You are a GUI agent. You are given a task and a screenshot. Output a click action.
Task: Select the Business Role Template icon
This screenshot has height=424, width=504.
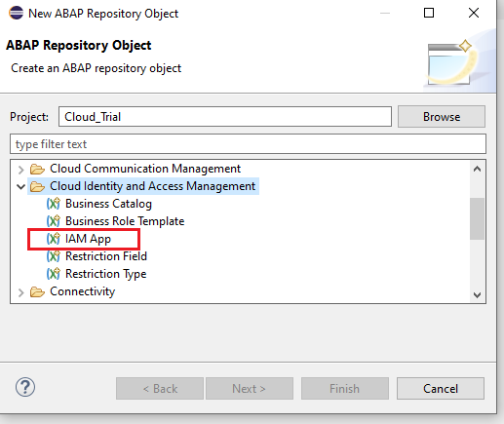coord(54,221)
